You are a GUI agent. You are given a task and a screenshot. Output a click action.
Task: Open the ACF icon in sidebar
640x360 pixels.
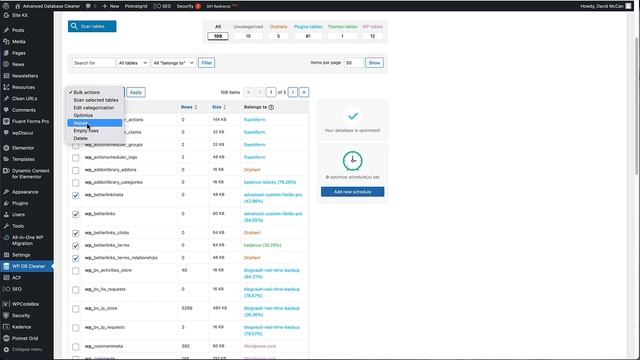pos(6,278)
